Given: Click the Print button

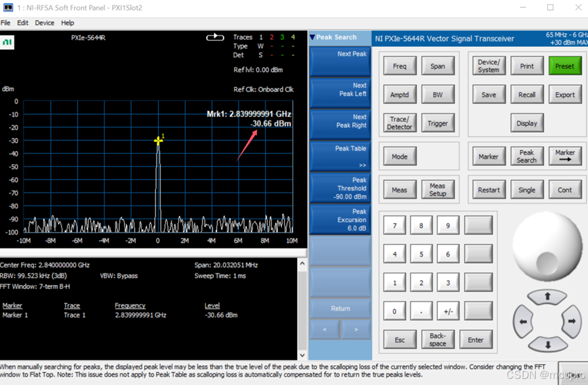Looking at the screenshot, I should [527, 66].
